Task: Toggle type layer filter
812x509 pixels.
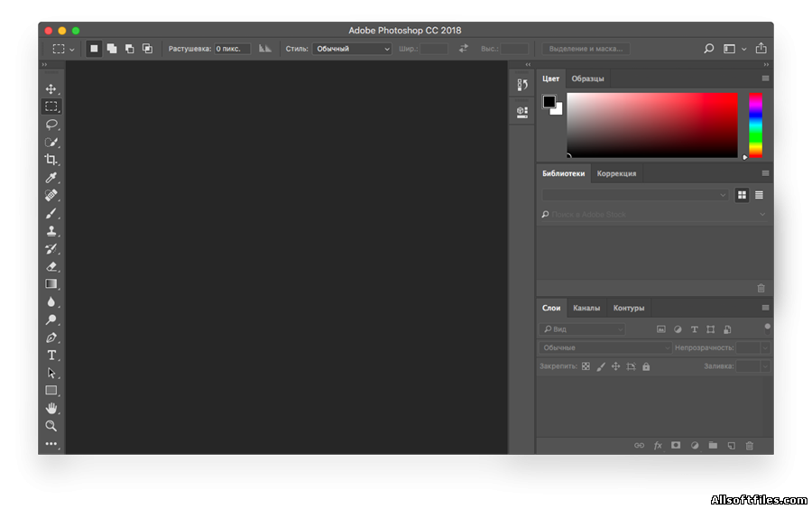Action: [695, 329]
